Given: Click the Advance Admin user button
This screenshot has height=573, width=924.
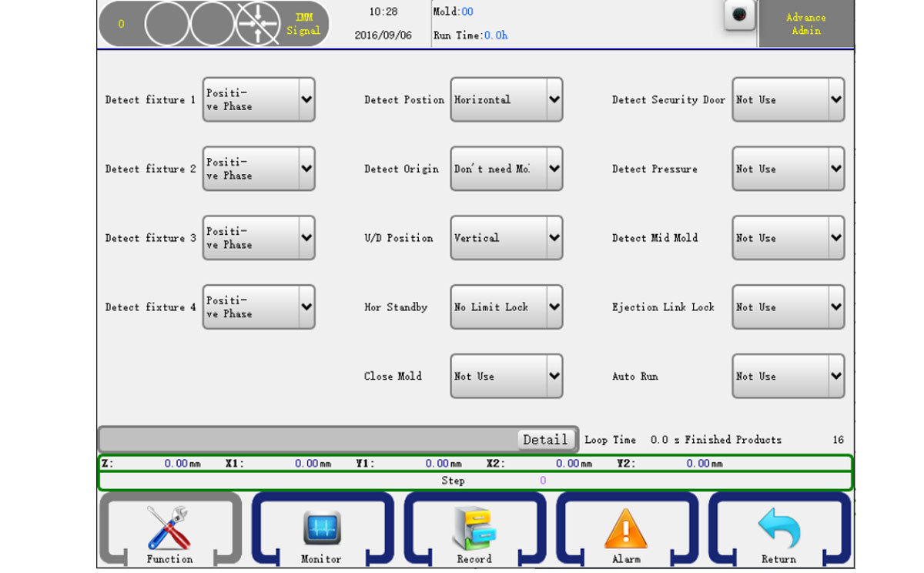Looking at the screenshot, I should click(805, 24).
